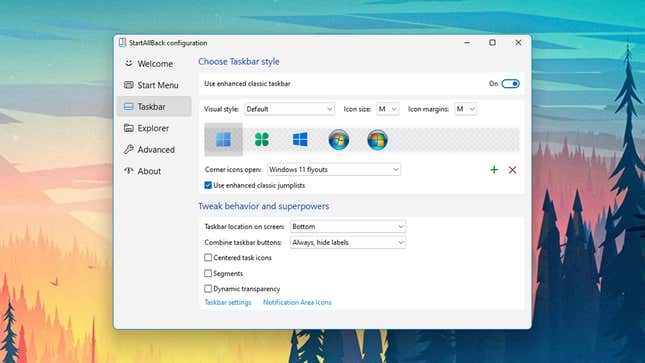
Task: Open the Icon margins dropdown
Action: [466, 109]
